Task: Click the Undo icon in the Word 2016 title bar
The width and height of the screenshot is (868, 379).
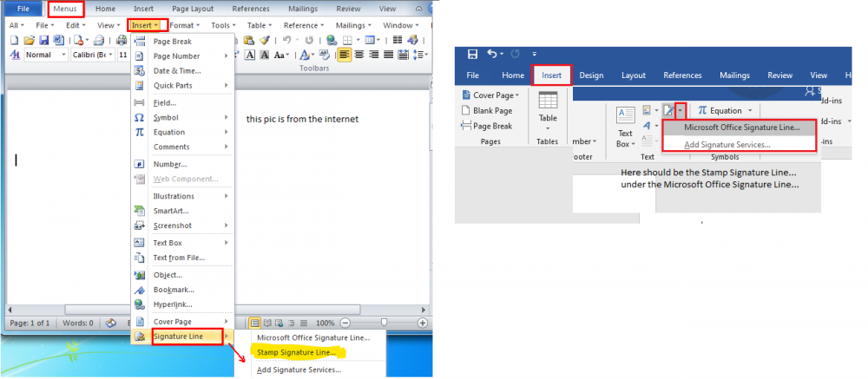Action: tap(491, 54)
